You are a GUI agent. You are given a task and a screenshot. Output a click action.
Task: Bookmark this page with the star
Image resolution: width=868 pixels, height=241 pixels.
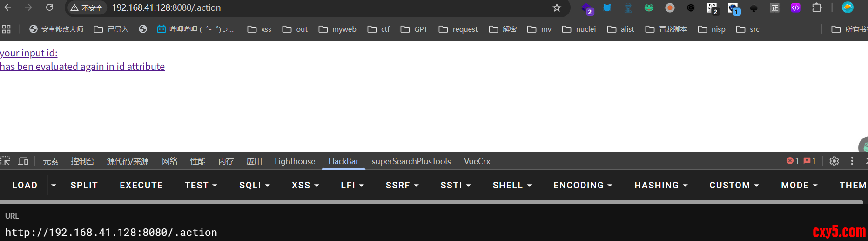click(x=557, y=7)
